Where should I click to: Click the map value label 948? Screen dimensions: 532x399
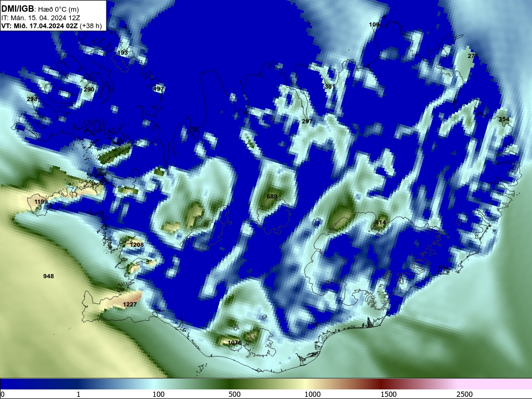click(48, 276)
